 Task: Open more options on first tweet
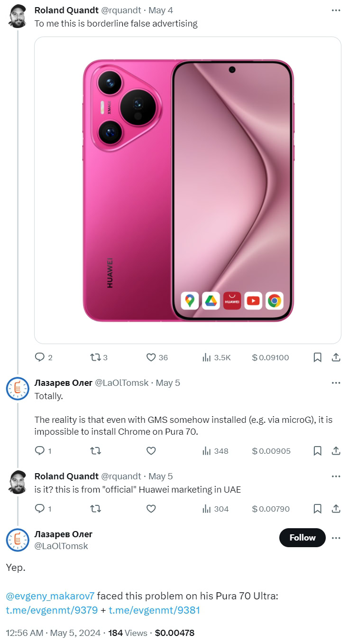point(336,10)
